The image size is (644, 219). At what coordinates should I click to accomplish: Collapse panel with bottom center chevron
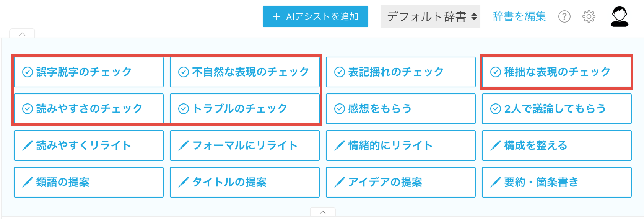coord(323,212)
